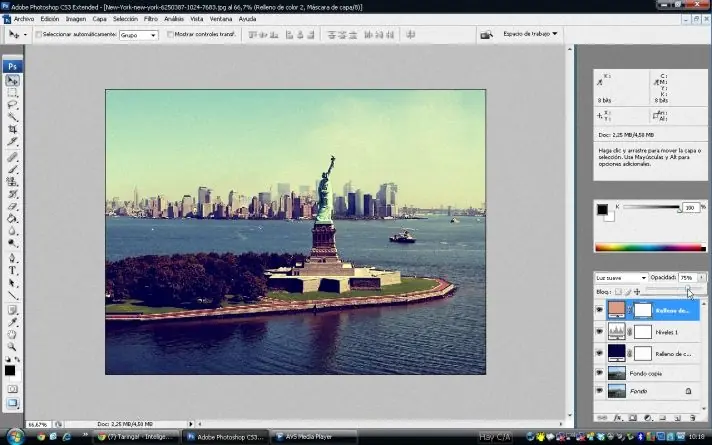The width and height of the screenshot is (712, 445).
Task: Select the Fondo layer thumbnail
Action: click(617, 391)
